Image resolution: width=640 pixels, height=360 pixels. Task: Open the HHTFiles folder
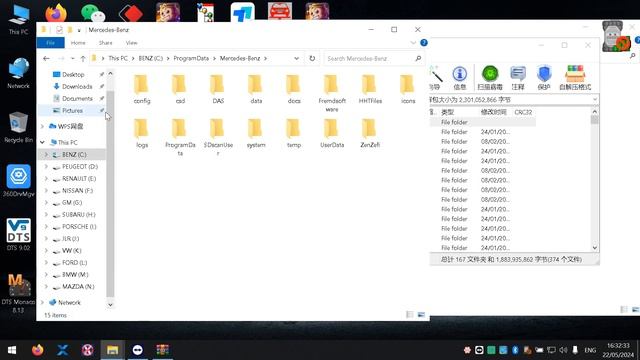click(370, 89)
